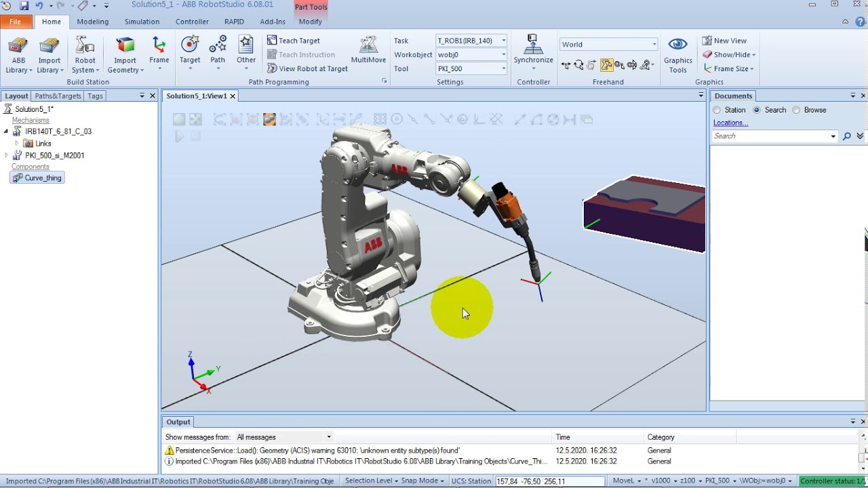This screenshot has width=868, height=488.
Task: Select the freehand Jog Joint tool
Action: tap(591, 65)
